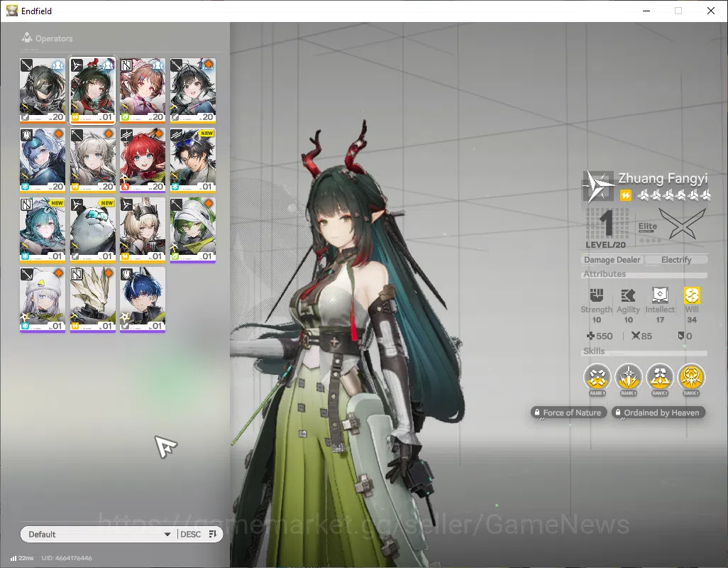The height and width of the screenshot is (568, 728).
Task: Select the spiky pale creature operator card
Action: [92, 300]
